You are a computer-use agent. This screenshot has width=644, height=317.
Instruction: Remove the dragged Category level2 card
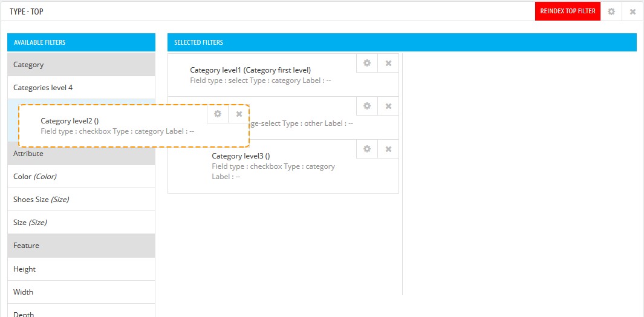pos(239,114)
